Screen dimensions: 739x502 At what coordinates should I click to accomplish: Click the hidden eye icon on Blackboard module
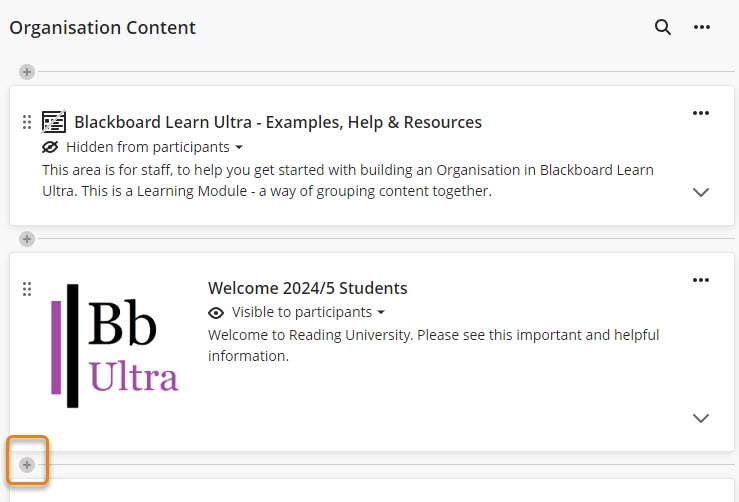[51, 146]
